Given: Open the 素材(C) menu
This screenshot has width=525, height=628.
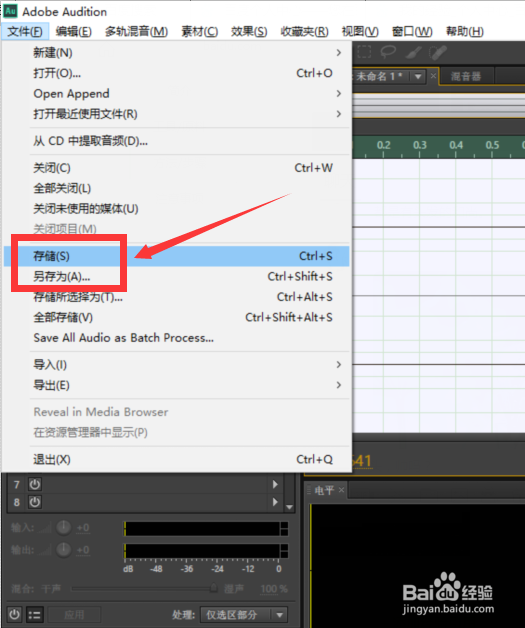Looking at the screenshot, I should pos(199,31).
